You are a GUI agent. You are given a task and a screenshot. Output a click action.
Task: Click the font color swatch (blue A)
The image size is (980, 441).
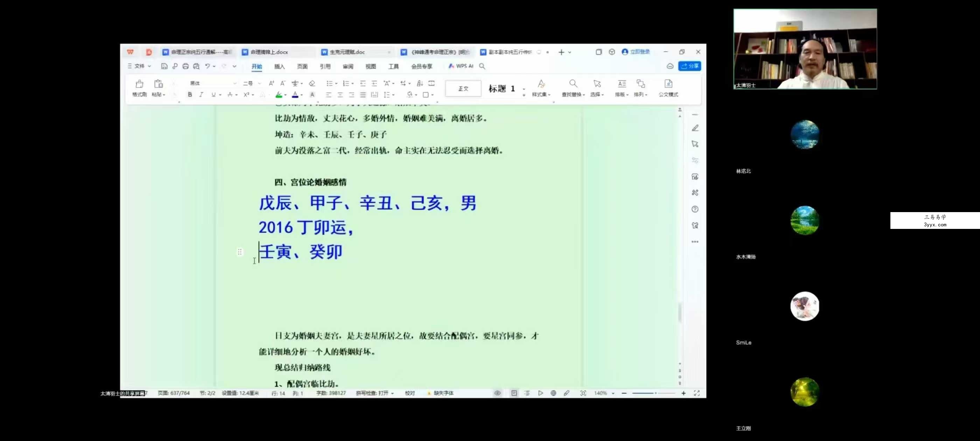(295, 95)
